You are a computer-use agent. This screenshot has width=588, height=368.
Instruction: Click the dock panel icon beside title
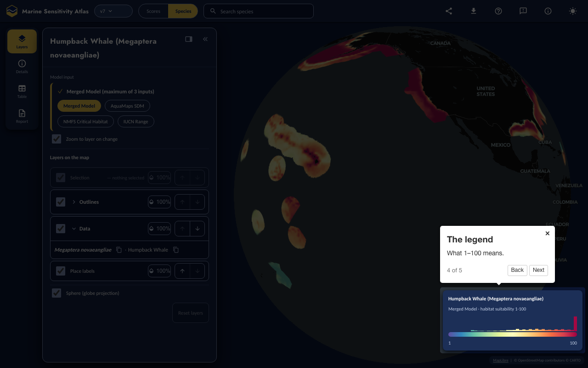(189, 39)
